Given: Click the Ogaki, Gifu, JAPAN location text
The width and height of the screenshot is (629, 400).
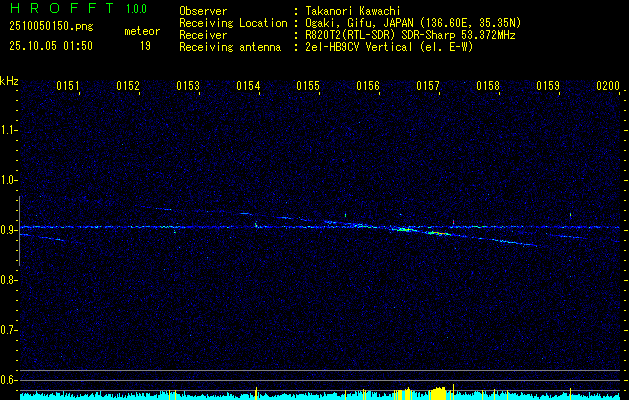Looking at the screenshot, I should point(413,23).
